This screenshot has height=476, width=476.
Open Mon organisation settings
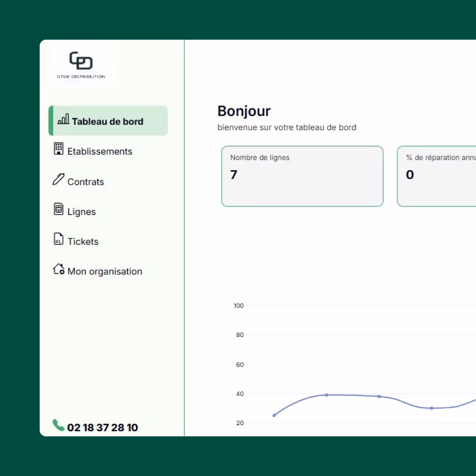click(105, 271)
